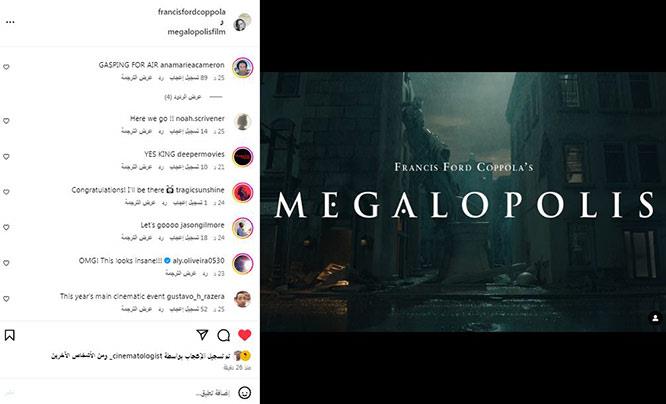
Task: Unlike the post with red heart icon
Action: click(x=245, y=335)
